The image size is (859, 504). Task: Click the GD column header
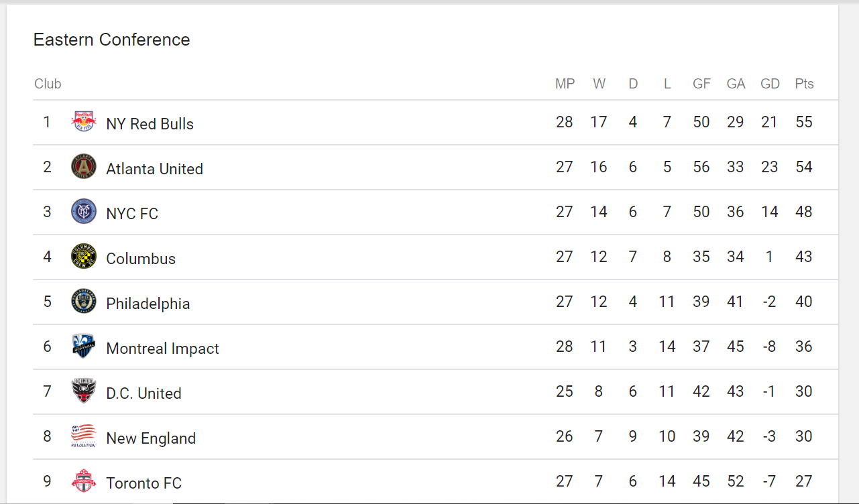pyautogui.click(x=770, y=84)
